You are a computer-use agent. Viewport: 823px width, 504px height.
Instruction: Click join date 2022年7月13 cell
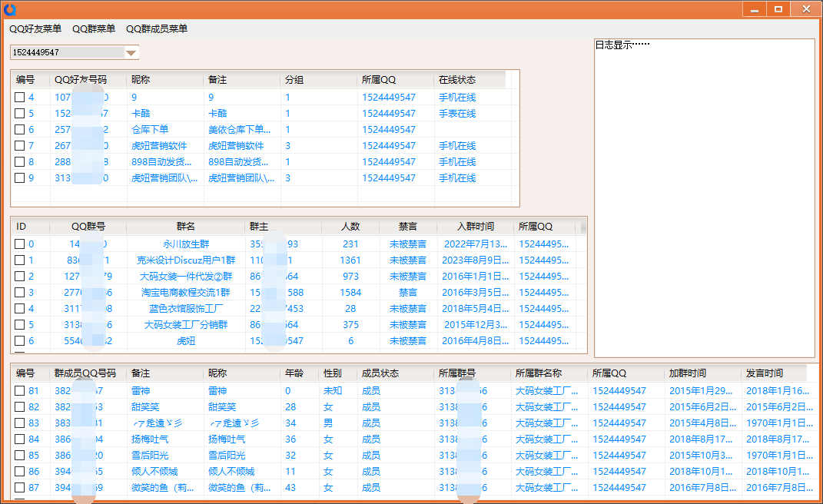[x=476, y=244]
